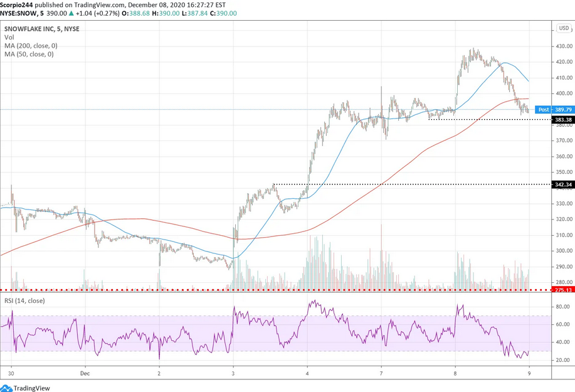This screenshot has width=575, height=392.
Task: Click the 410.00 price axis tick
Action: (564, 78)
